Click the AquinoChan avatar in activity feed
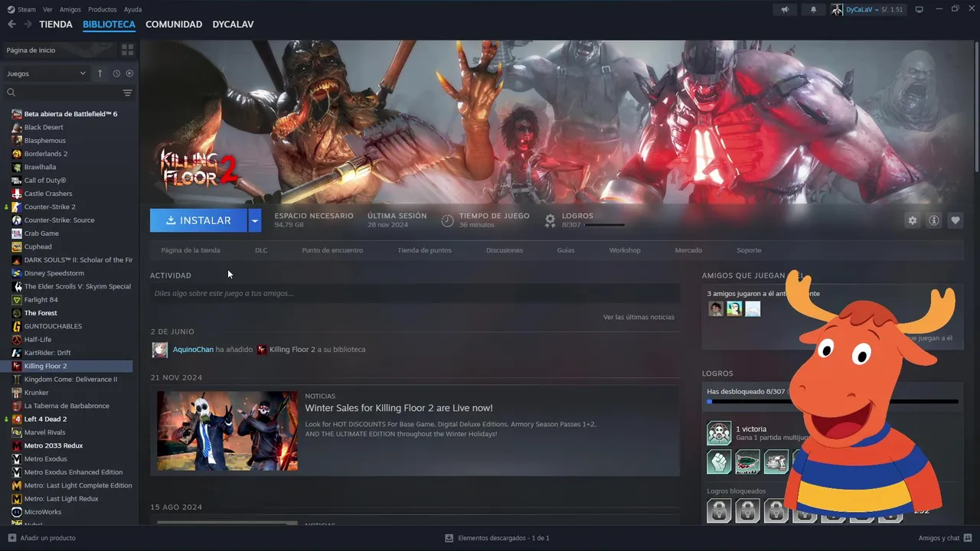 pos(160,350)
